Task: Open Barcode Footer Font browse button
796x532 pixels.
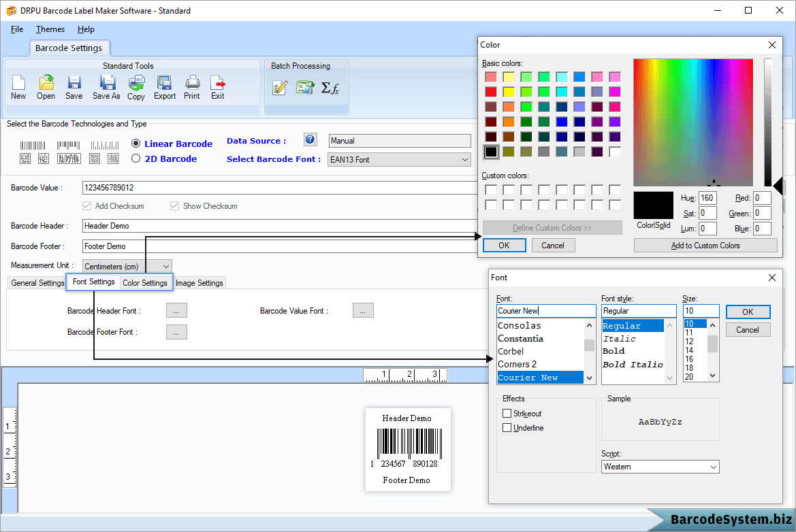Action: [x=176, y=332]
